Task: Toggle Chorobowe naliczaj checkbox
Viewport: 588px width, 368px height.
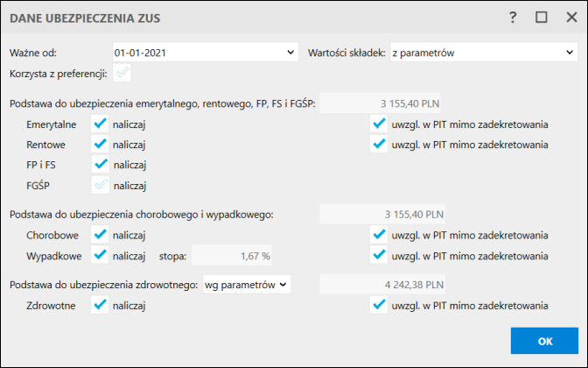Action: coord(100,235)
